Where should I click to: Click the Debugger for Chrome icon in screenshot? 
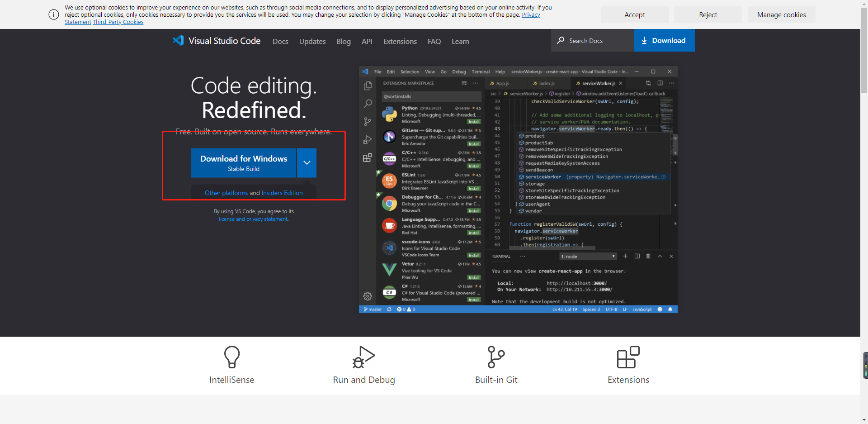[389, 204]
